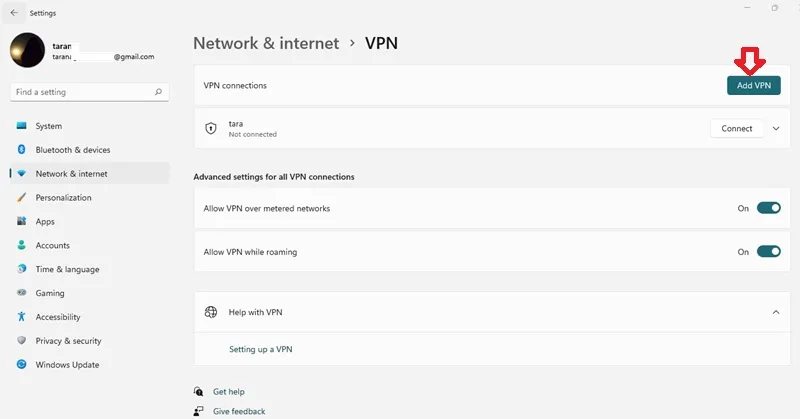
Task: Expand the tara VPN connection chevron
Action: click(776, 129)
